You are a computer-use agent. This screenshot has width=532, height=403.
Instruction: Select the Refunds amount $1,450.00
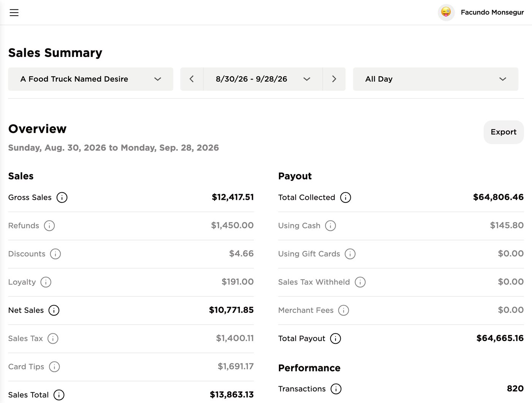click(x=232, y=225)
